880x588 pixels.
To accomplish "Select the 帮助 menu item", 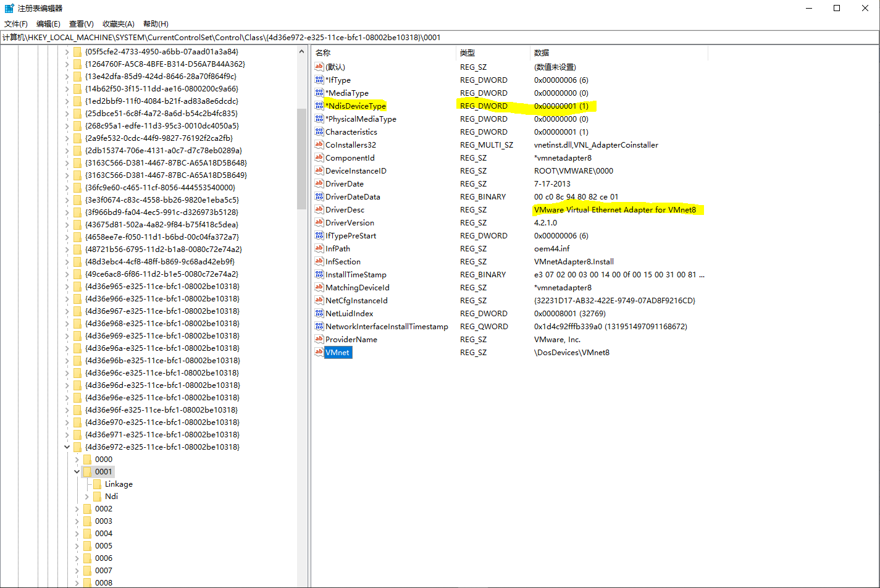I will [x=155, y=23].
